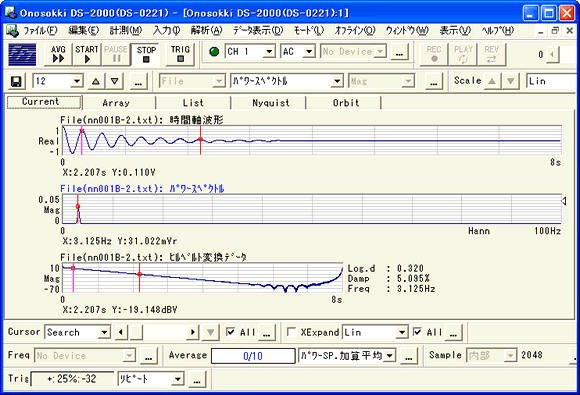
Task: Open ellipsis settings next to No Device input
Action: coord(399,52)
